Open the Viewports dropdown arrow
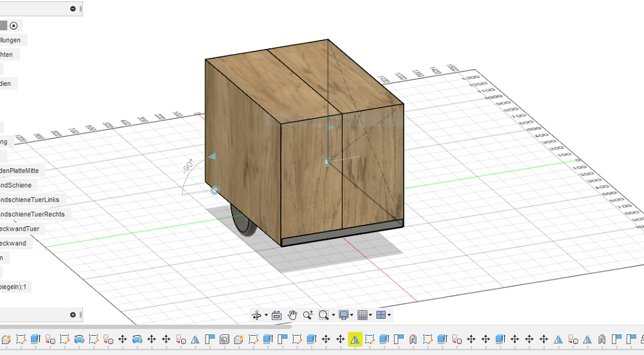 tap(389, 316)
